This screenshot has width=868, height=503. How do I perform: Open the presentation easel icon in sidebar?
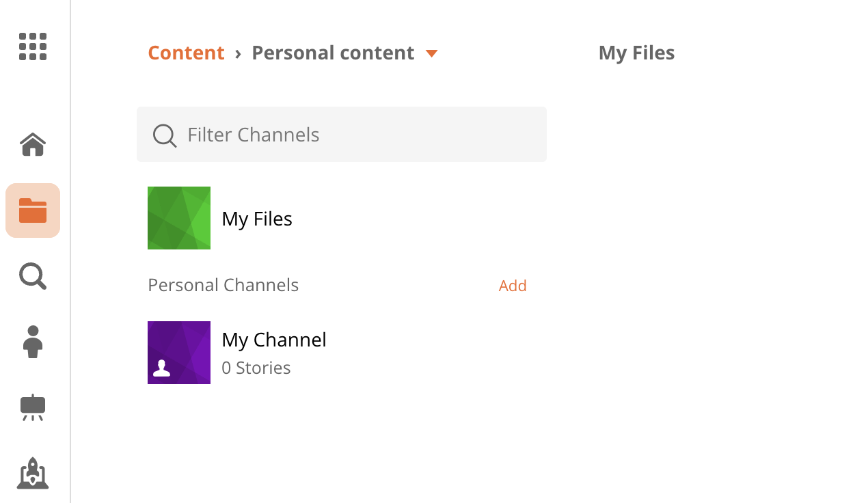(33, 408)
